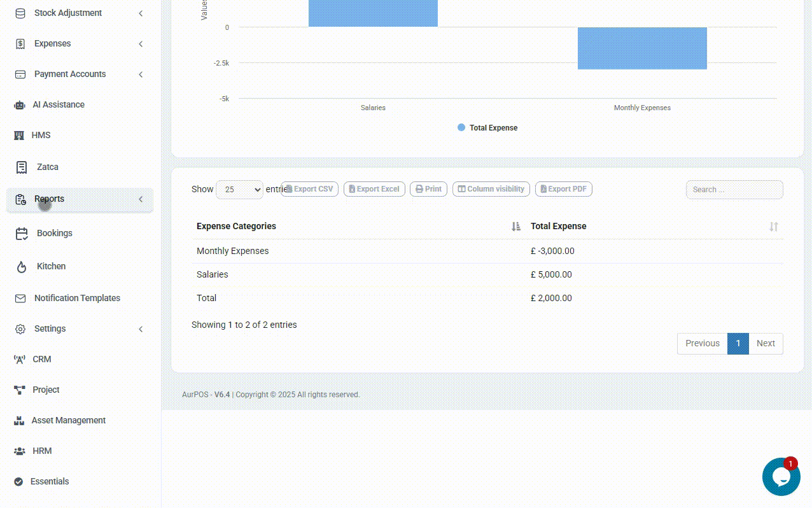
Task: Go to Next page
Action: point(766,343)
